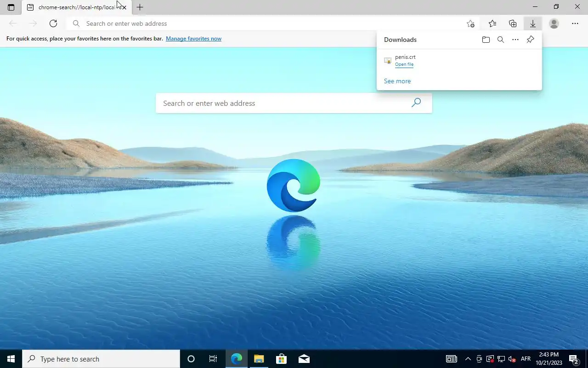This screenshot has width=588, height=368.
Task: Add this page to favorites star
Action: point(470,23)
